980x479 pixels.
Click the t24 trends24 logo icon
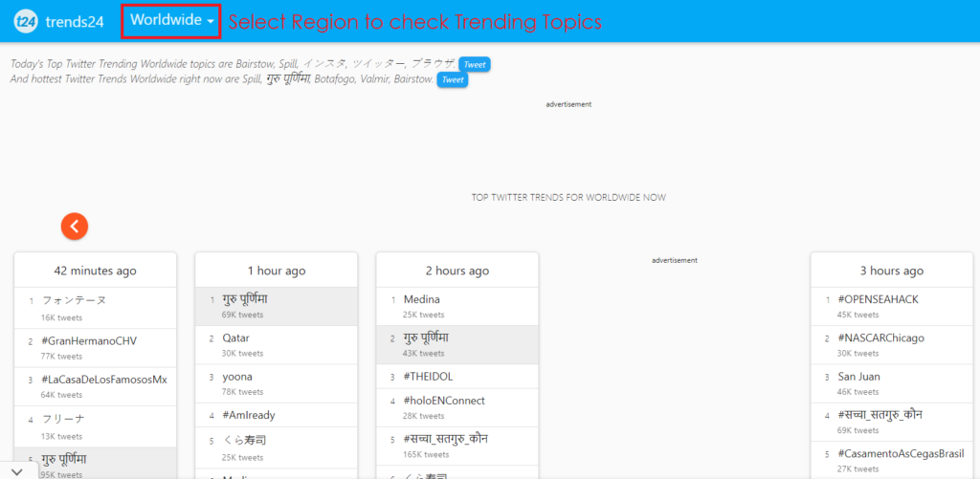point(26,22)
